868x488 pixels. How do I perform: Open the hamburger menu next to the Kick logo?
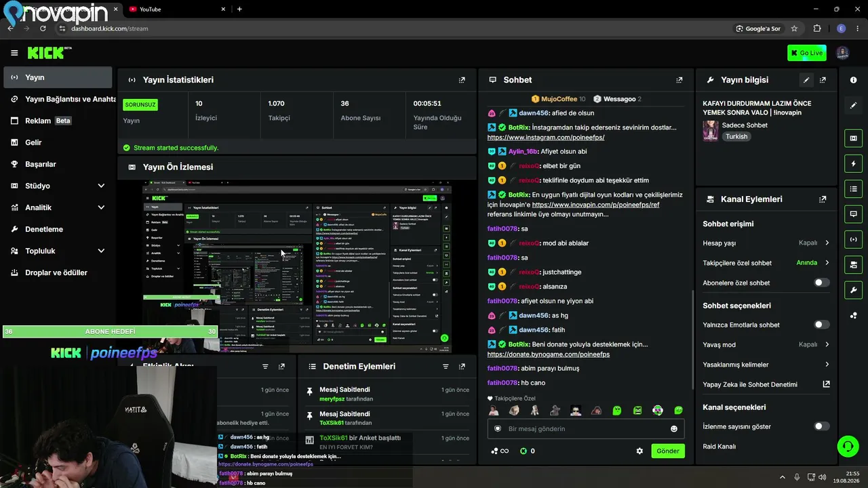14,53
